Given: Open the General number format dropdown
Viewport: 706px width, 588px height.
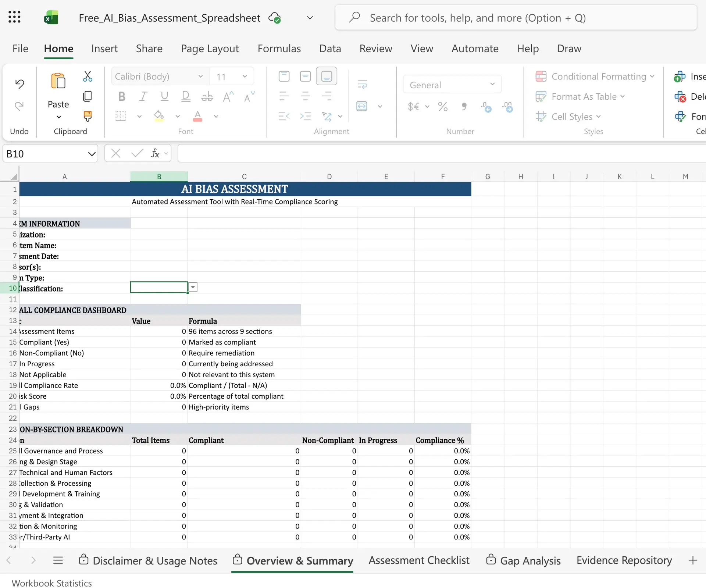Looking at the screenshot, I should [x=492, y=84].
